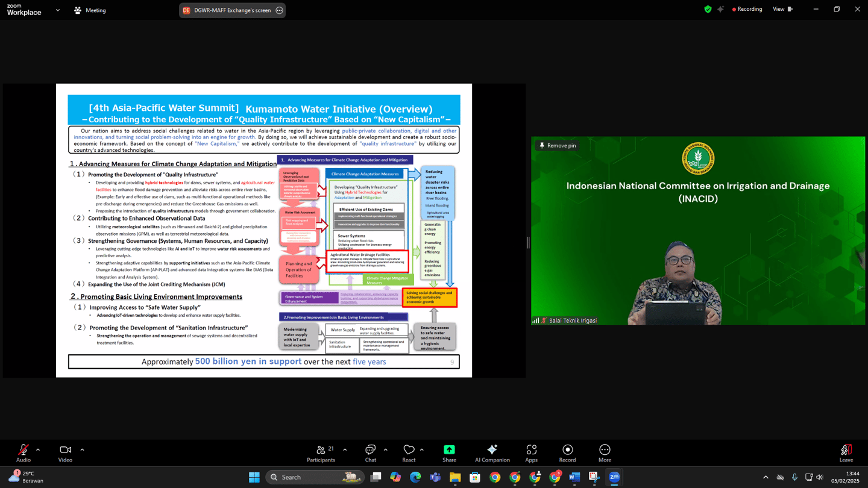Expand chat options chevron
The image size is (868, 488).
point(386,449)
